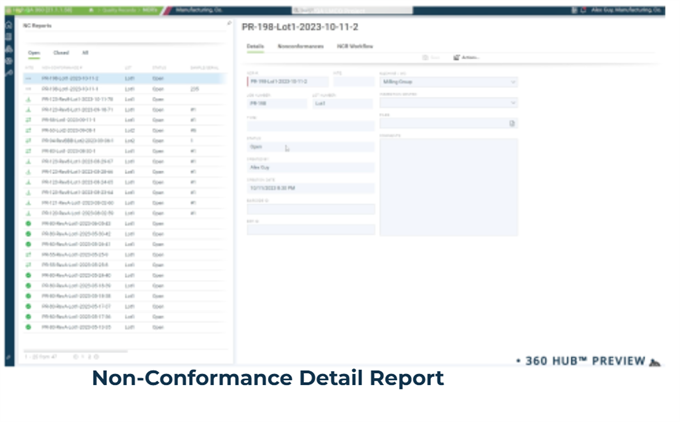
Task: Click the Lot Number field Lot1
Action: click(343, 103)
